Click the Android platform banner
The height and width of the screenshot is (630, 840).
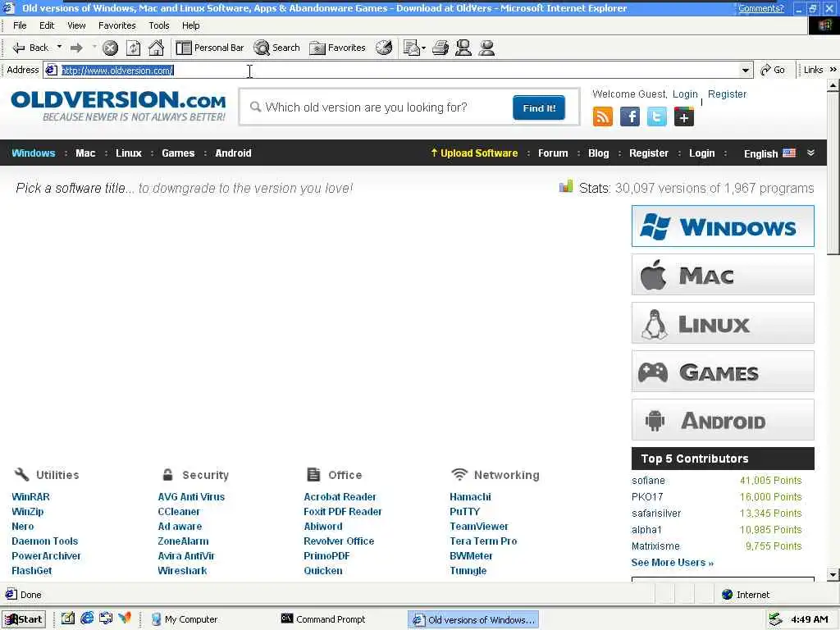coord(723,419)
